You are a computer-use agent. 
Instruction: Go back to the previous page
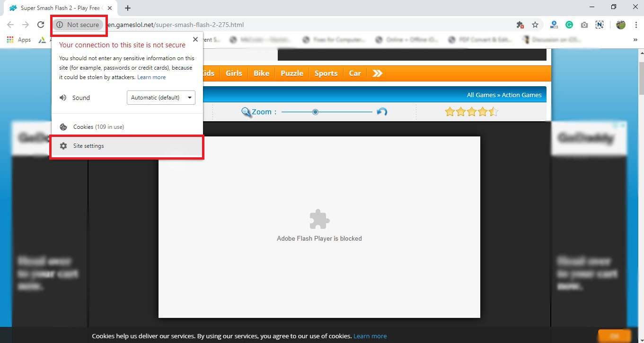pyautogui.click(x=10, y=25)
